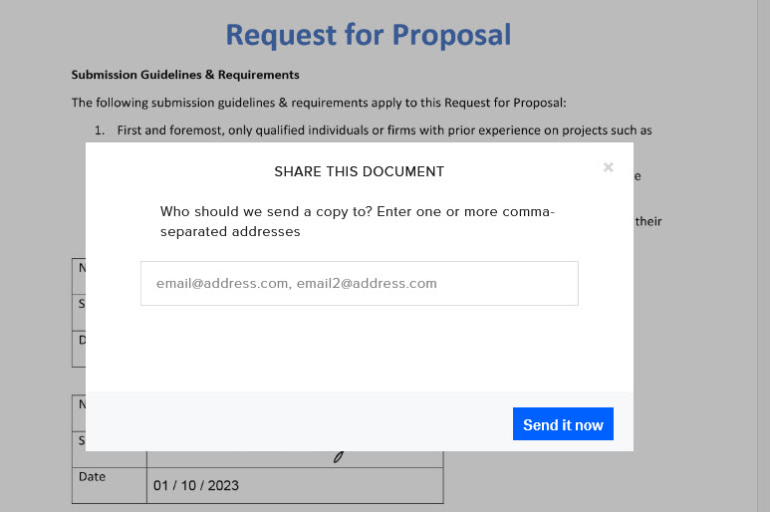Click the signature cell above the date field
The width and height of the screenshot is (770, 512).
click(x=294, y=458)
